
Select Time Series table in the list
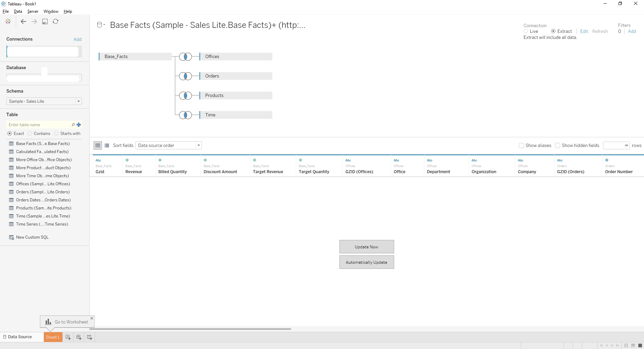pyautogui.click(x=42, y=224)
